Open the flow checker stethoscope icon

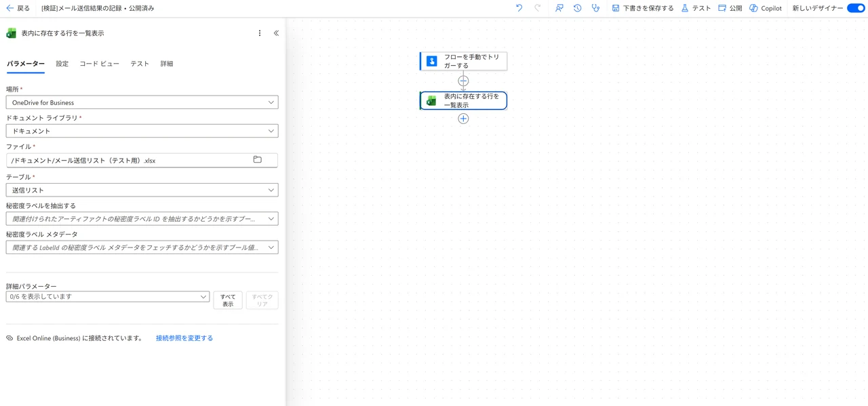[595, 8]
